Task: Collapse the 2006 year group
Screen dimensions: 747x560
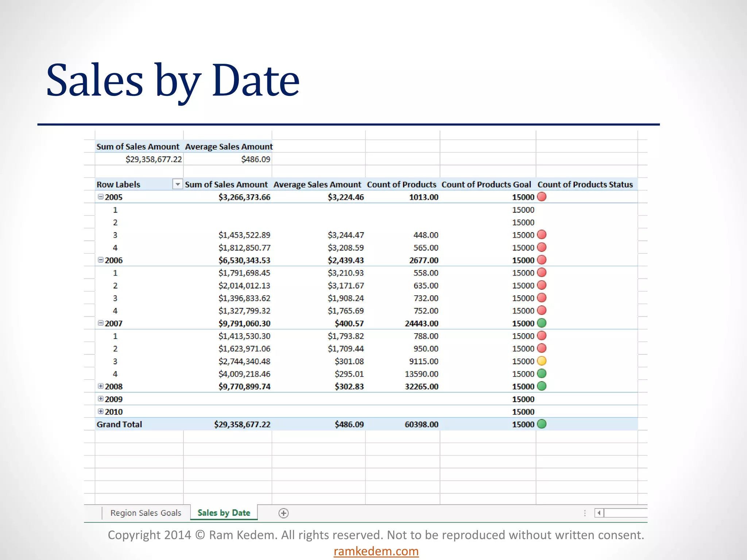Action: pyautogui.click(x=101, y=260)
